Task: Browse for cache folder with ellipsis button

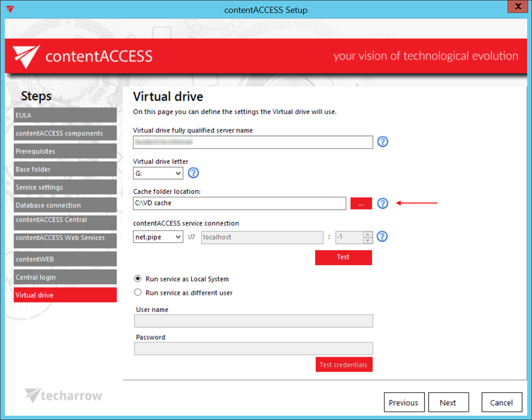Action: click(x=361, y=203)
